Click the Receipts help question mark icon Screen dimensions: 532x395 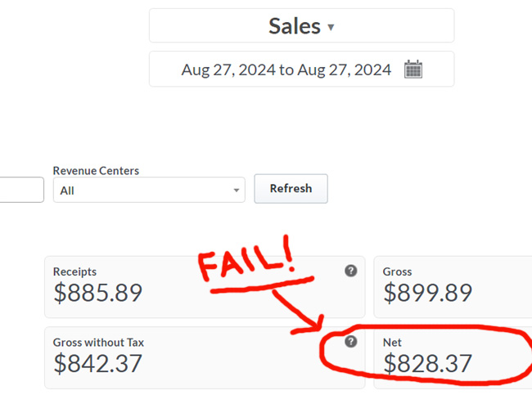pyautogui.click(x=351, y=271)
